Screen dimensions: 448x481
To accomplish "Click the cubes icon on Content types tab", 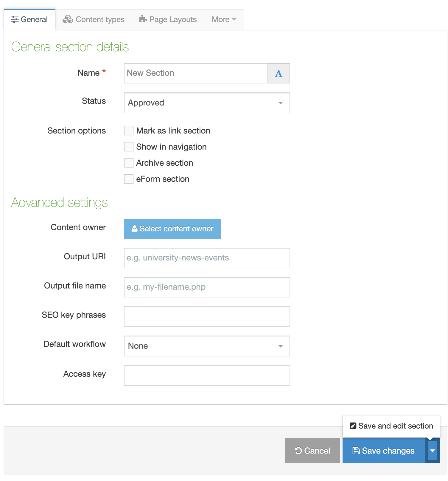I will (x=68, y=19).
